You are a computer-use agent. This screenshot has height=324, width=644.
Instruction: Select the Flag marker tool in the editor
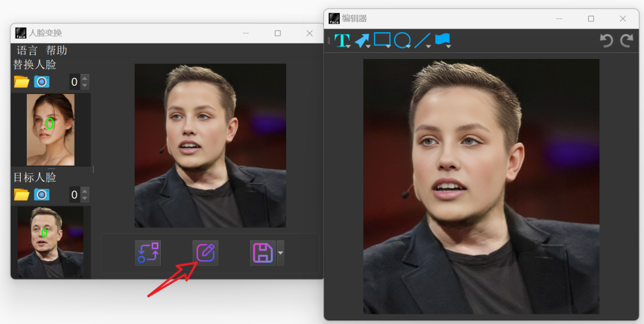click(x=442, y=39)
